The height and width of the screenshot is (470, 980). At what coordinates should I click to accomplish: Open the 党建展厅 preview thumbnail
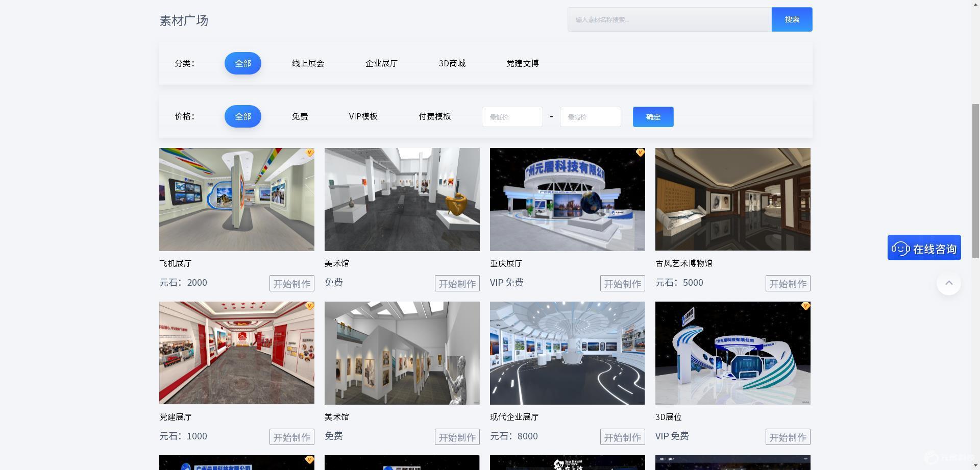pyautogui.click(x=237, y=353)
